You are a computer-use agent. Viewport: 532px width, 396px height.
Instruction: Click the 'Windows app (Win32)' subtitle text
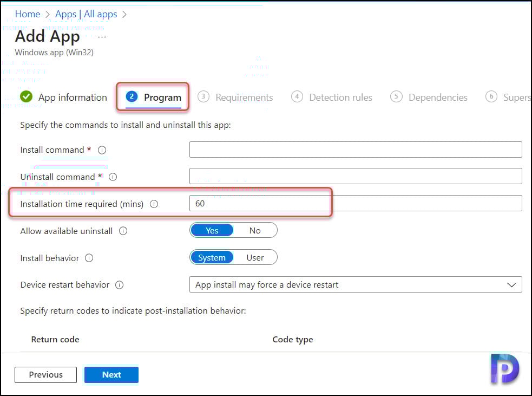click(x=54, y=53)
